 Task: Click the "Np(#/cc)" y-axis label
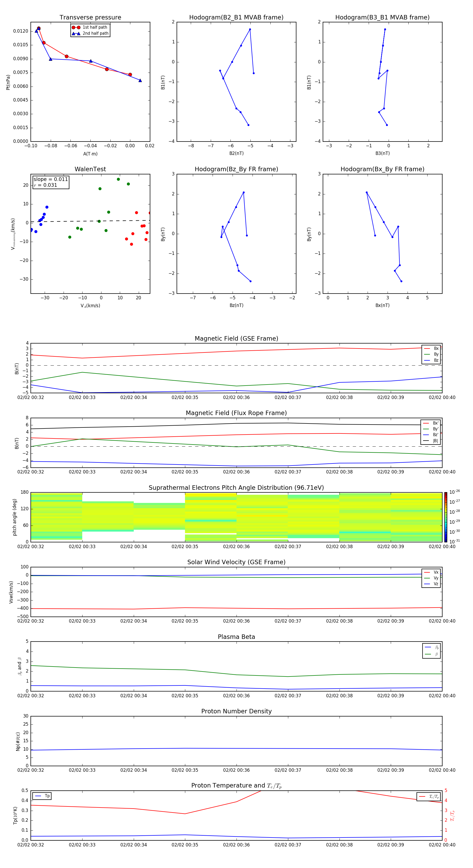18,741
